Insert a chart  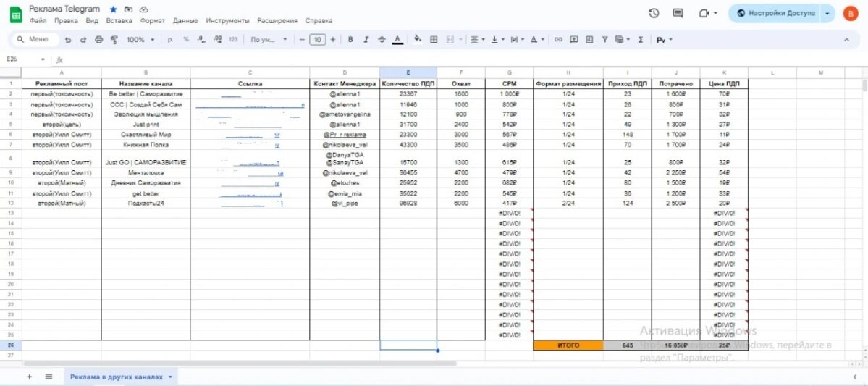click(589, 39)
